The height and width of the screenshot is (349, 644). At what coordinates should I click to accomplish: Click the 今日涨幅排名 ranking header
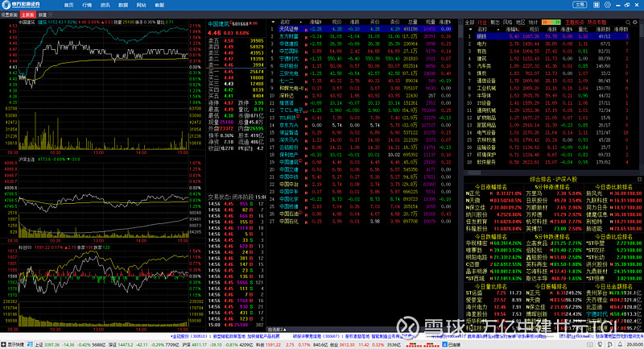click(491, 187)
